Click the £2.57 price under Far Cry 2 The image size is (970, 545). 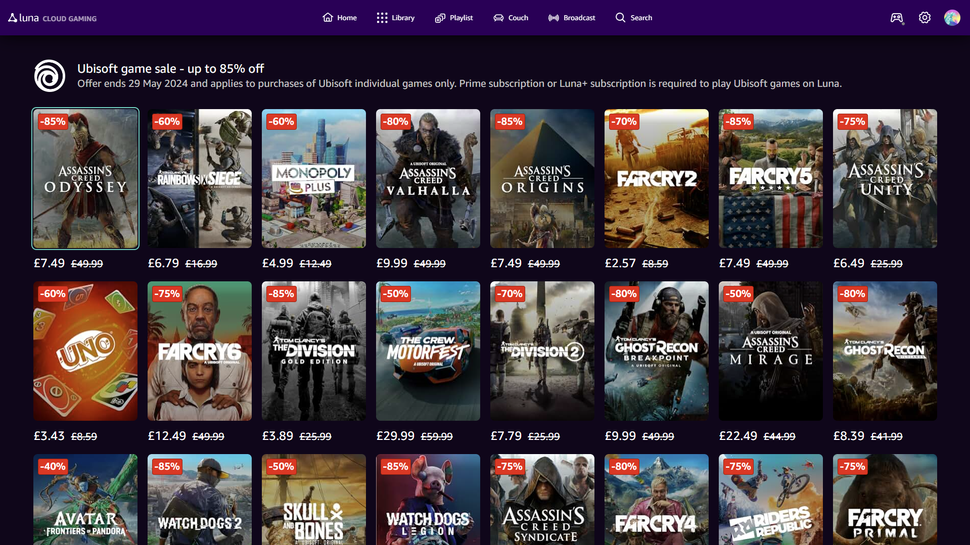620,263
